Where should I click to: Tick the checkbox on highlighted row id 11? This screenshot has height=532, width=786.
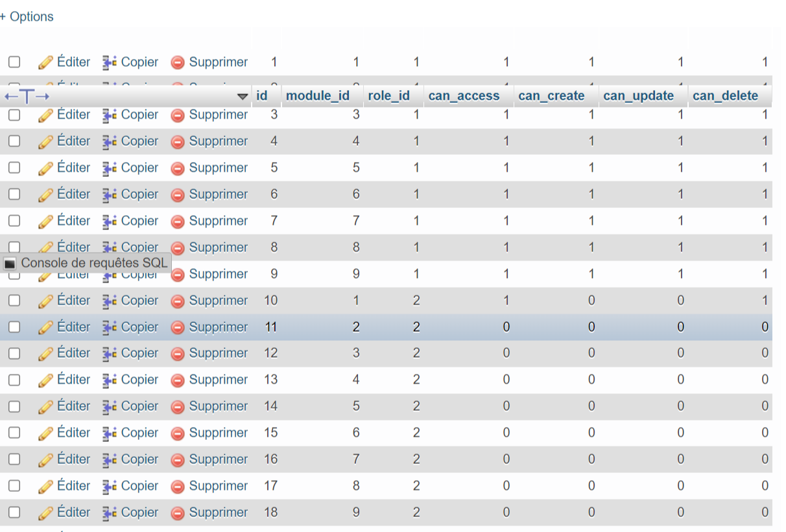tap(14, 327)
